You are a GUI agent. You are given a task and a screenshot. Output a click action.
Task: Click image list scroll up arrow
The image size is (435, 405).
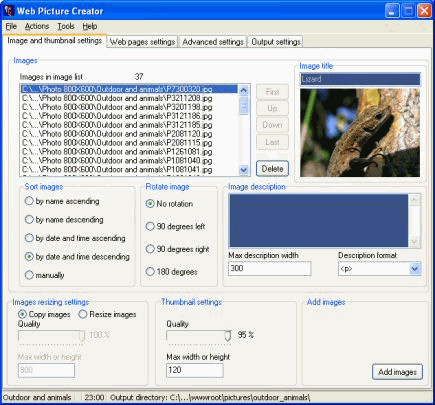coord(244,90)
